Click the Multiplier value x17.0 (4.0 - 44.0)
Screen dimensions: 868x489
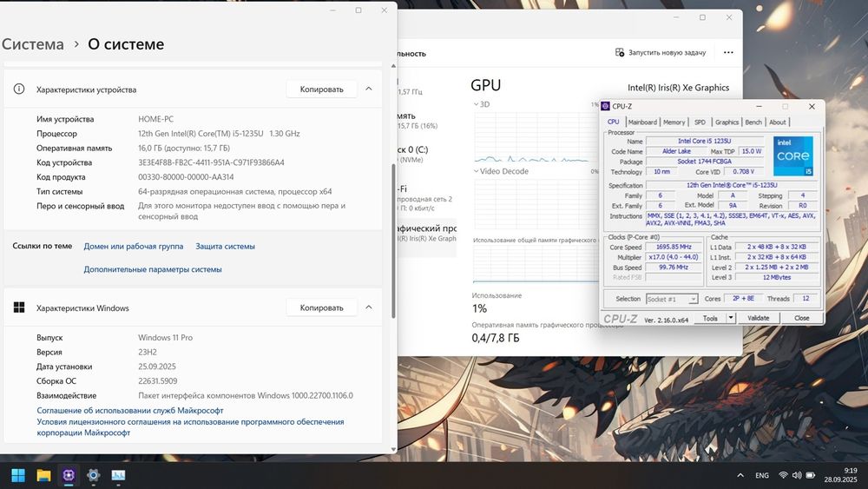pos(674,257)
